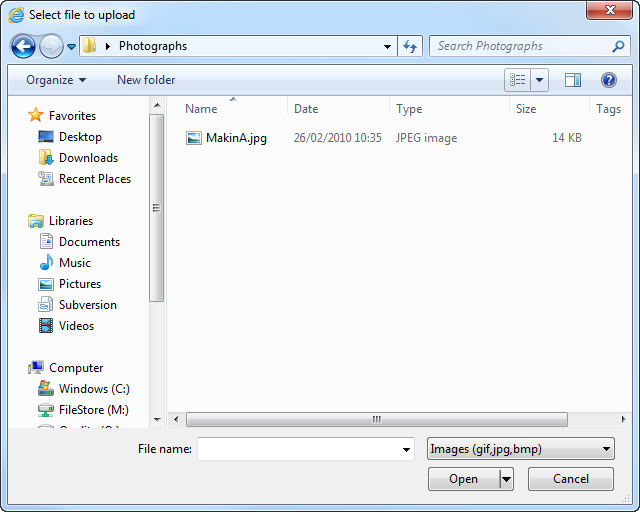Open Desktop from Favorites
This screenshot has width=640, height=512.
(x=80, y=137)
